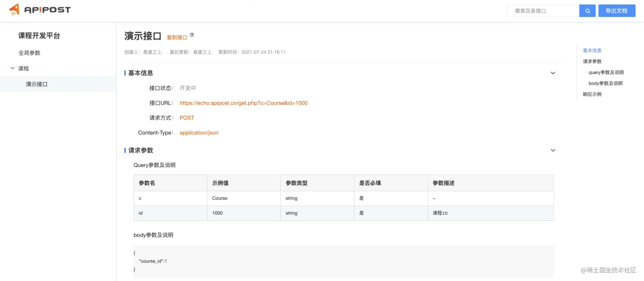
Task: Click the 是否必填 column header
Action: coord(391,183)
